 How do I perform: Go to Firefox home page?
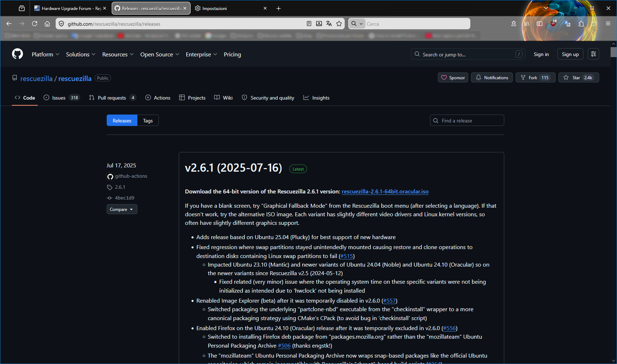click(47, 24)
